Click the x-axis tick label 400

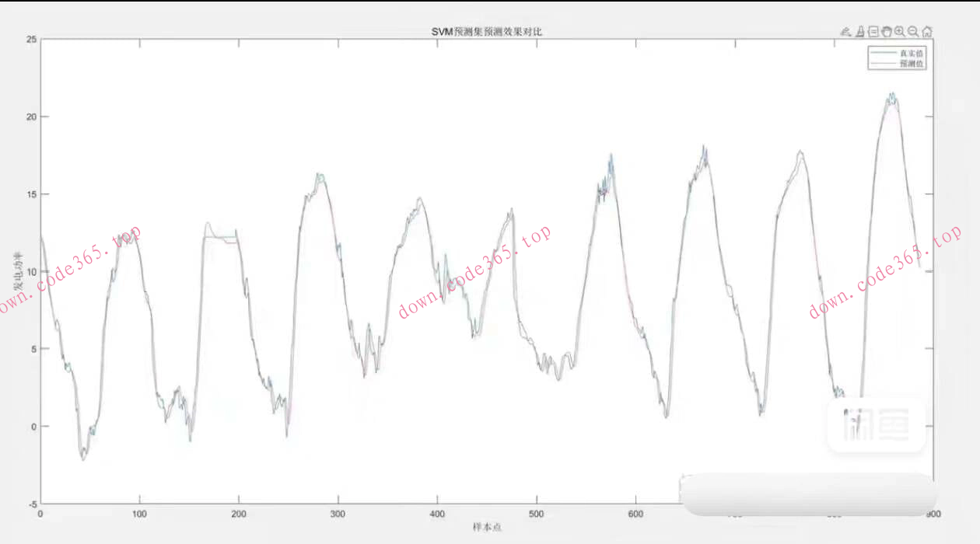point(437,514)
